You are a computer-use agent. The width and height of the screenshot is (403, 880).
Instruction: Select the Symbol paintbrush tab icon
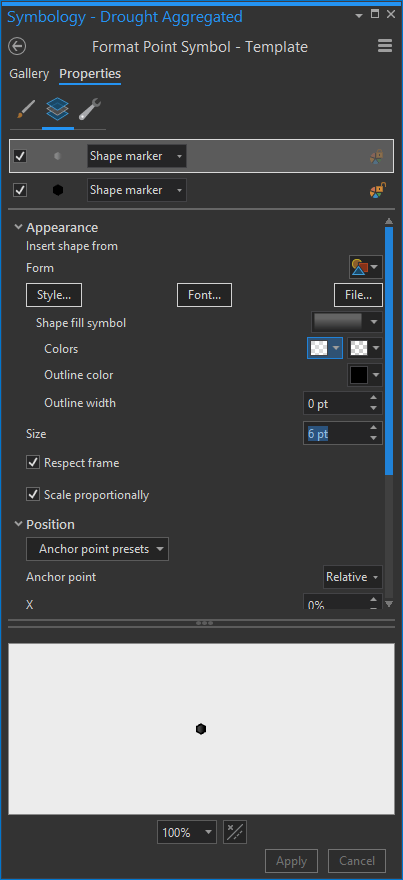[x=26, y=109]
